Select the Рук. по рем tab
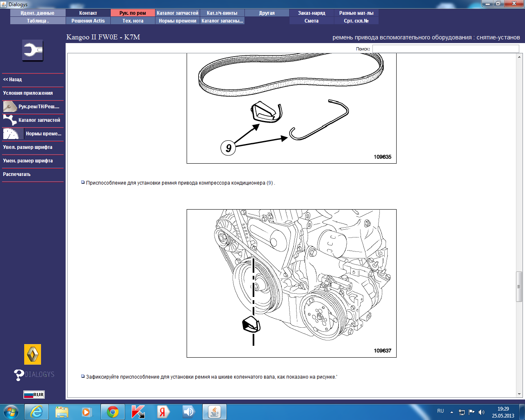This screenshot has width=525, height=420. [x=133, y=13]
